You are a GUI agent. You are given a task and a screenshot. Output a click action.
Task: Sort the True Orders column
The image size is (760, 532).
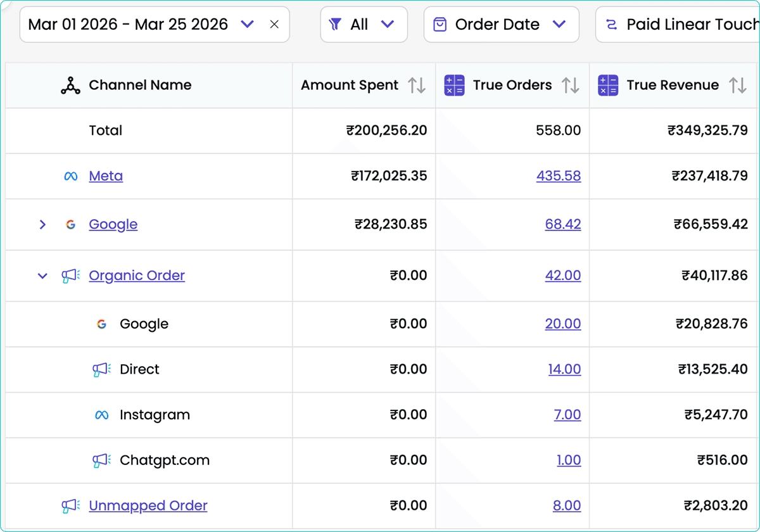tap(571, 85)
